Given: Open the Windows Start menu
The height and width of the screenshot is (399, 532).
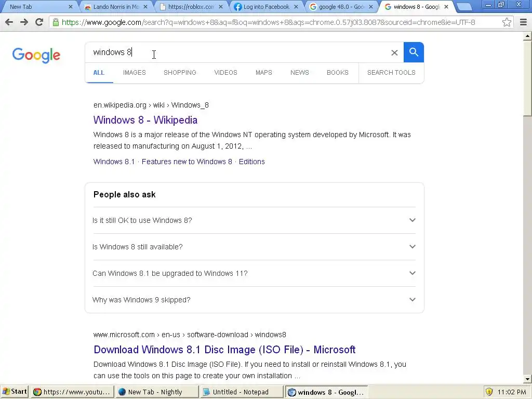Looking at the screenshot, I should 15,392.
